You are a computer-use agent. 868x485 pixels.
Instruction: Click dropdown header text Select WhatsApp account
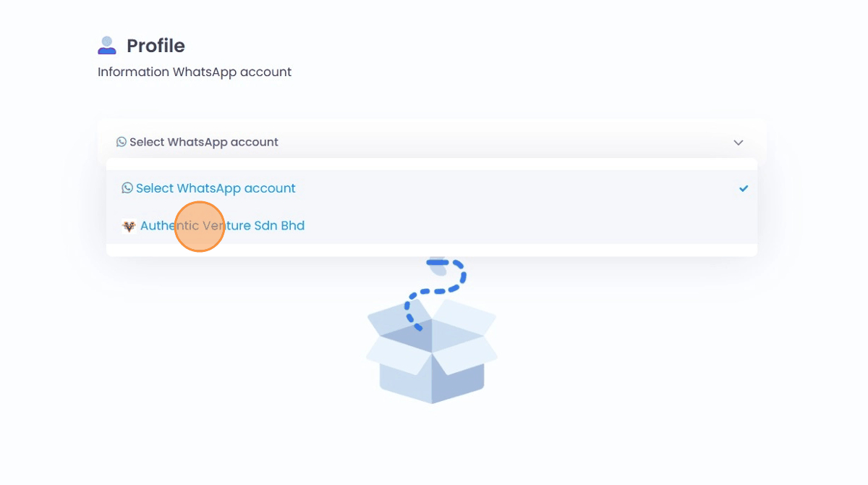pyautogui.click(x=204, y=142)
